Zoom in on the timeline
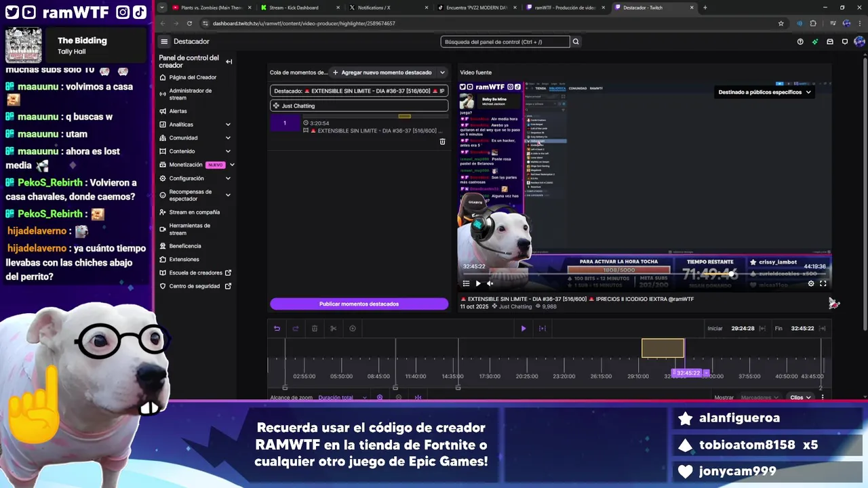Screen dimensions: 868x488 click(x=380, y=398)
